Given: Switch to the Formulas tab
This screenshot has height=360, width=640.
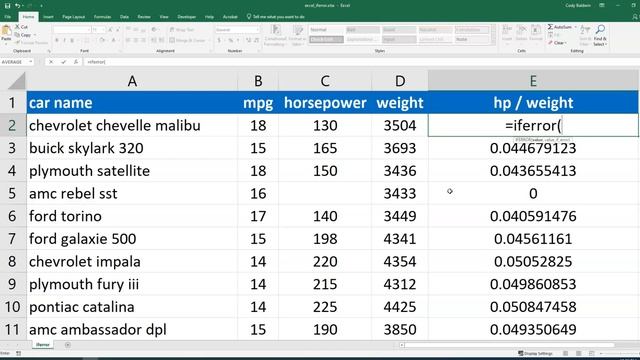Looking at the screenshot, I should click(102, 17).
